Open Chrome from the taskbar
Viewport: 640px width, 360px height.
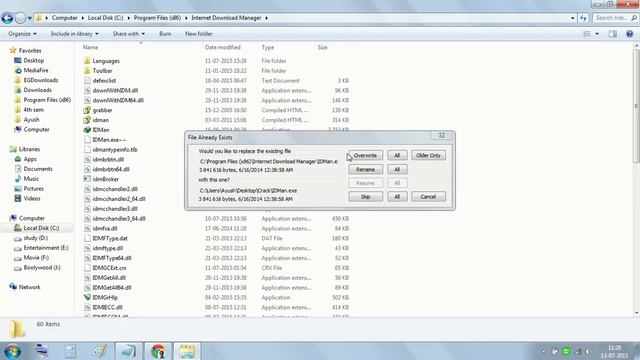(x=158, y=351)
